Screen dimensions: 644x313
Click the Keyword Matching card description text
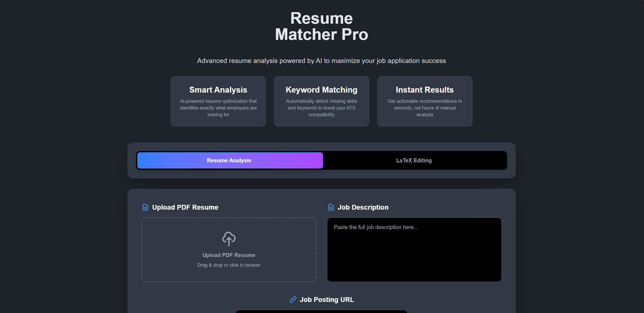321,108
